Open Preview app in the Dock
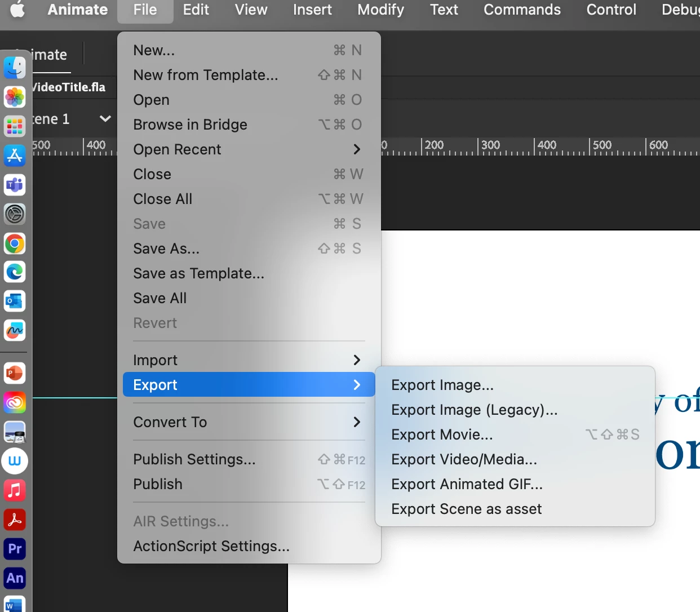Image resolution: width=700 pixels, height=612 pixels. pyautogui.click(x=15, y=432)
